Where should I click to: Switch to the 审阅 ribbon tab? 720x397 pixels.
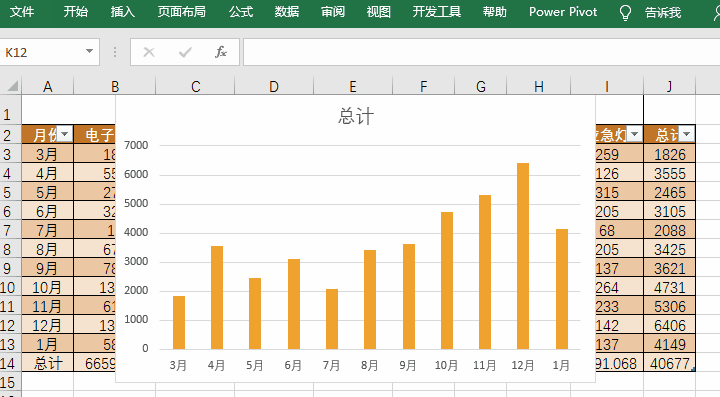point(333,11)
